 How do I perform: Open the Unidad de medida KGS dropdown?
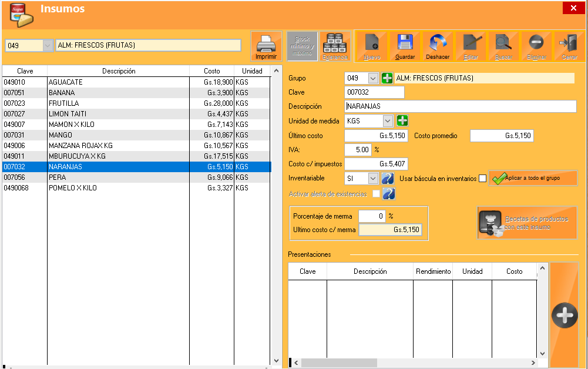[388, 121]
